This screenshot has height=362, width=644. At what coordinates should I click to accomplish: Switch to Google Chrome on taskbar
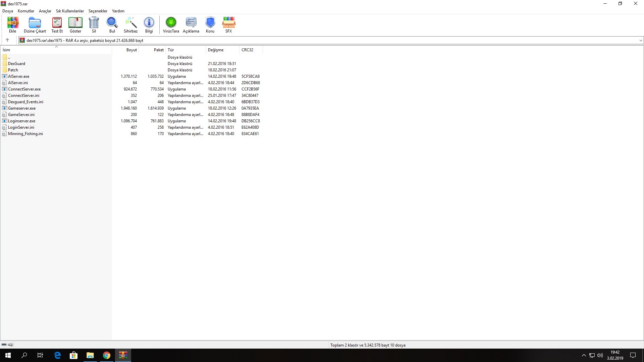point(106,355)
